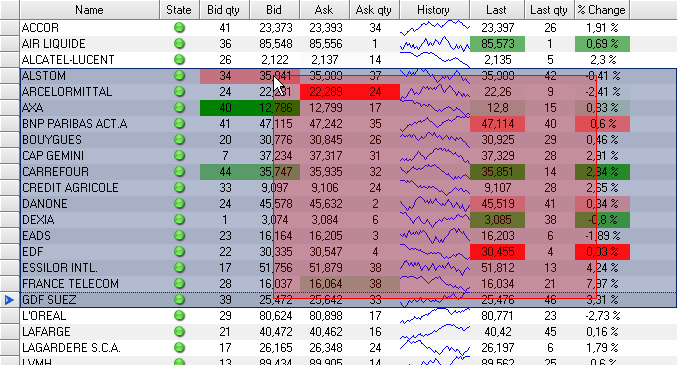The image size is (677, 365).
Task: Click the green Bid qty cell for AXA
Action: 225,108
